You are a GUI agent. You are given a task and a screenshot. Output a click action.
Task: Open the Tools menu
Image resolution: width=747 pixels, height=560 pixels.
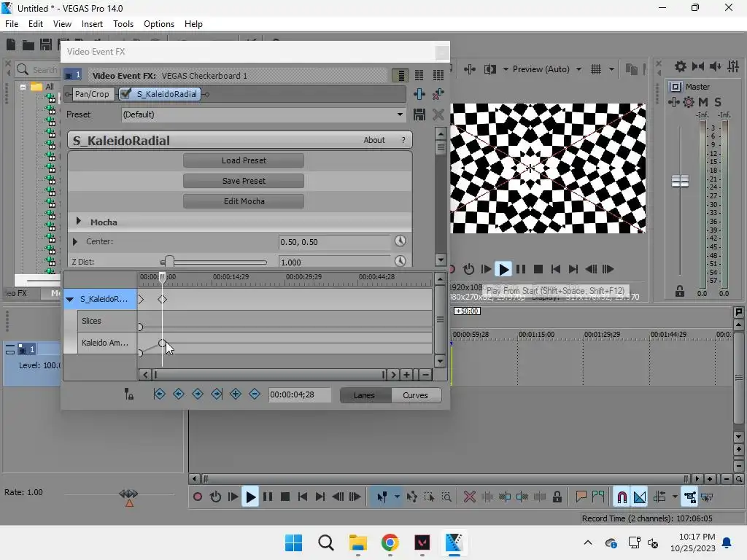click(123, 24)
